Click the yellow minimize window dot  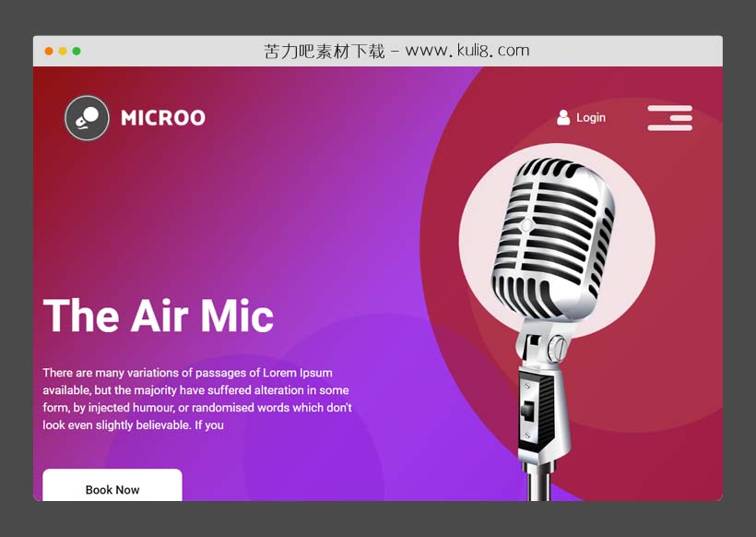63,51
